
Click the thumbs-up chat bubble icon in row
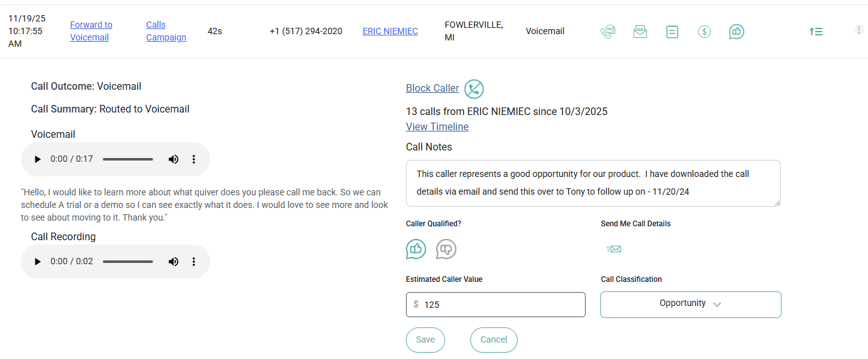point(737,32)
